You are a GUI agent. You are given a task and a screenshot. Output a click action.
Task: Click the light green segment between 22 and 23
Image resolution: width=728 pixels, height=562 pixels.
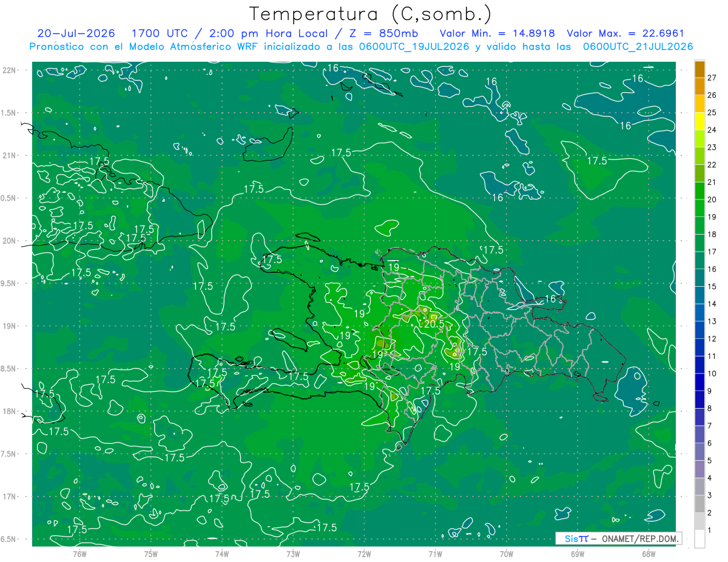(699, 156)
